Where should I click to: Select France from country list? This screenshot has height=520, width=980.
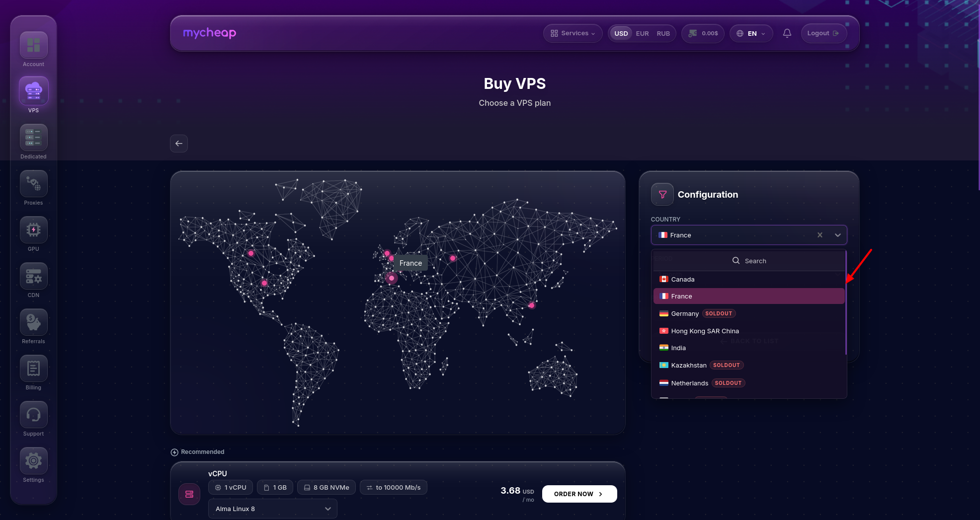point(749,296)
